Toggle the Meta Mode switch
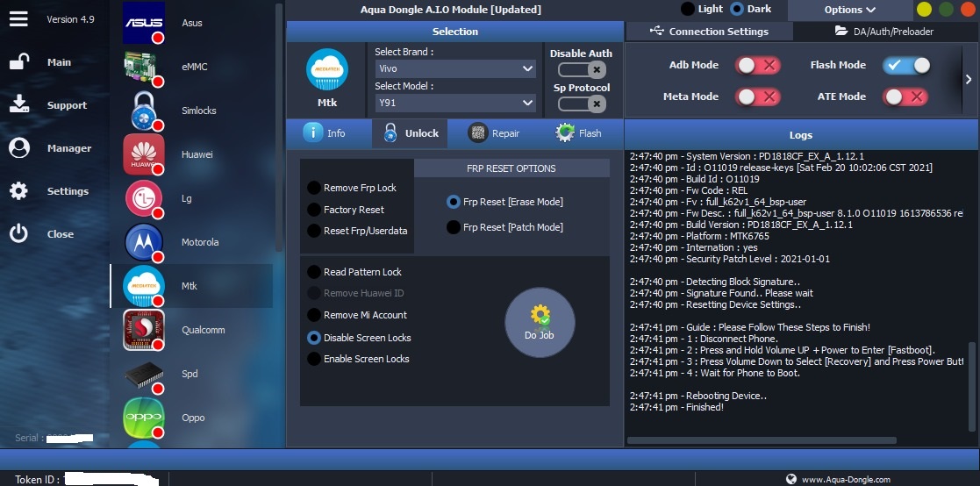This screenshot has height=486, width=980. coord(757,96)
